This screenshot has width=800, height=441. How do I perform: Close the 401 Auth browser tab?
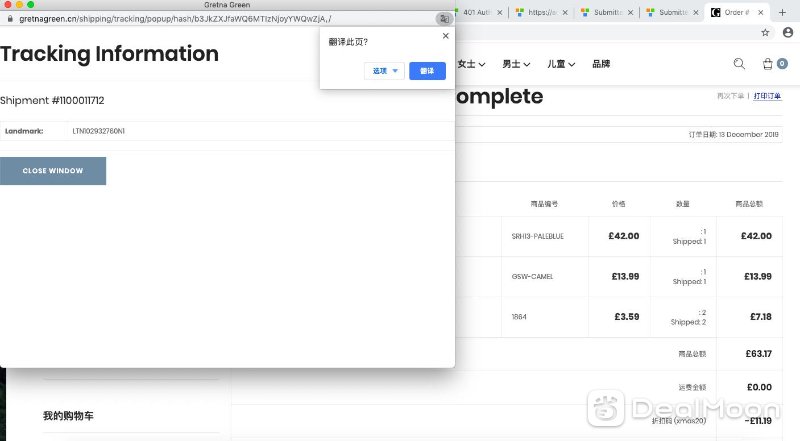tap(499, 12)
